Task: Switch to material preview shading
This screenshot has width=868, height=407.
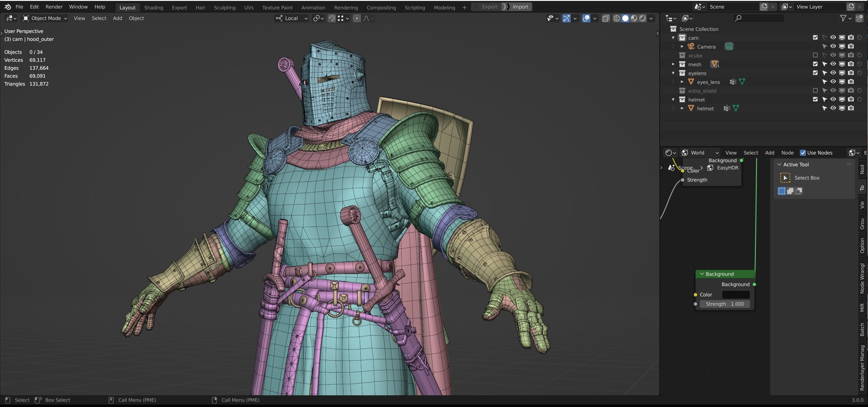Action: pyautogui.click(x=634, y=18)
